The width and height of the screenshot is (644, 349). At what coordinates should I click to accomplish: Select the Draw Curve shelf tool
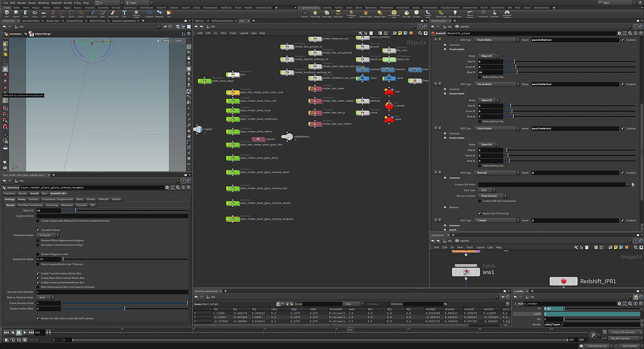pos(92,13)
